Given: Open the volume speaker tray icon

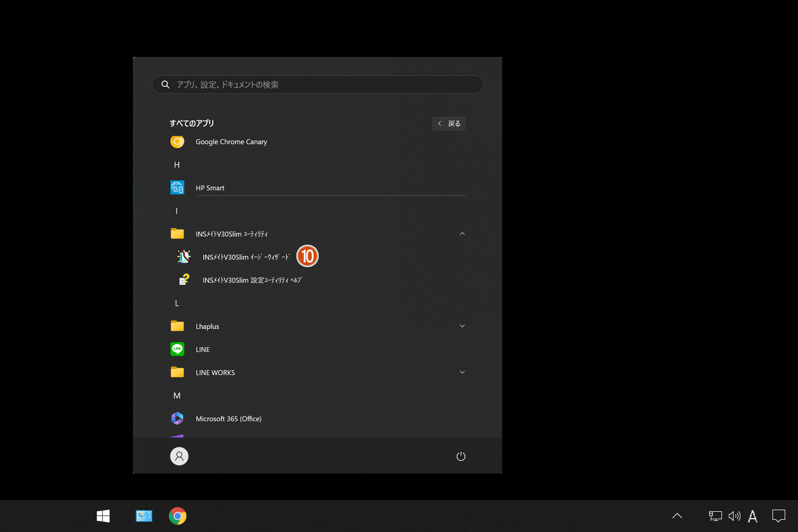Looking at the screenshot, I should (735, 516).
